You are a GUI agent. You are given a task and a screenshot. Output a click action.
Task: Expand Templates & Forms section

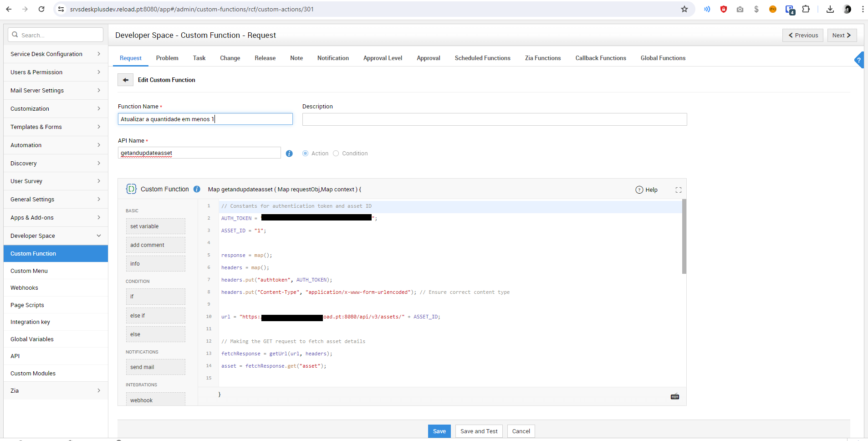click(x=56, y=127)
